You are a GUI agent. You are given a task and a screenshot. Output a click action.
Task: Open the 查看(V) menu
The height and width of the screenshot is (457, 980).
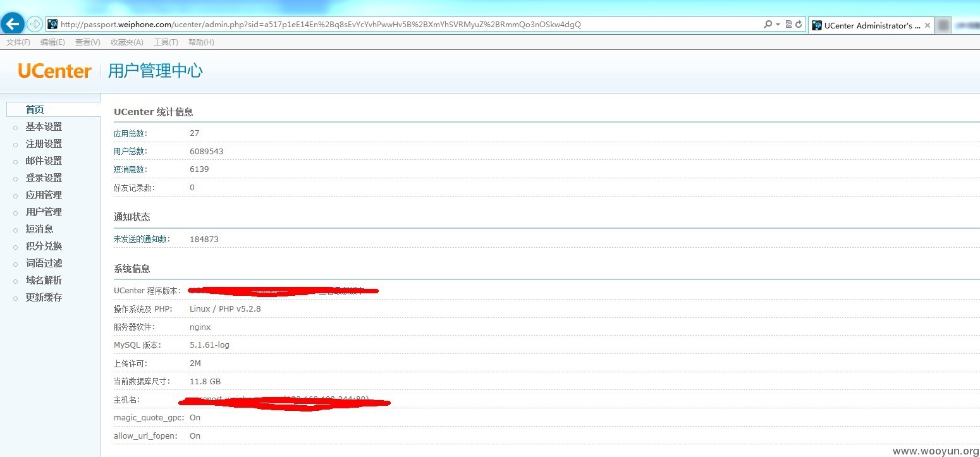87,42
